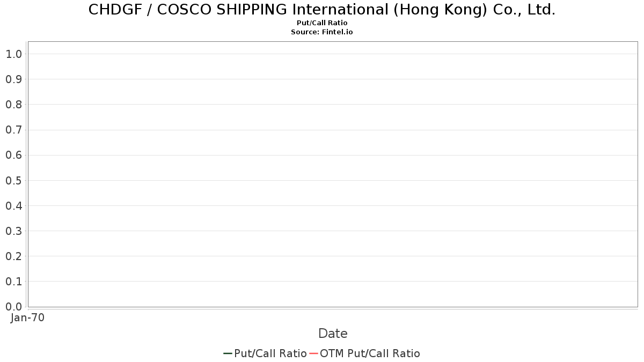Click the 0.0 y-axis tick label
Viewport: 644px width, 362px height.
14,307
